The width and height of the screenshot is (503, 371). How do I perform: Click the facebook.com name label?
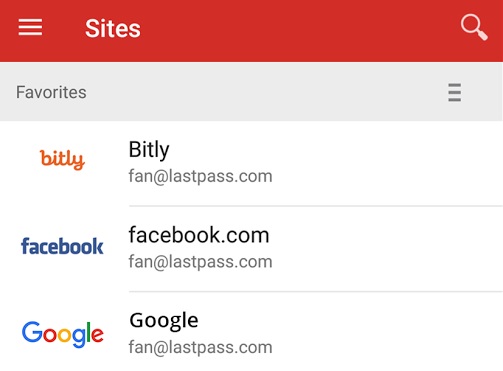199,235
